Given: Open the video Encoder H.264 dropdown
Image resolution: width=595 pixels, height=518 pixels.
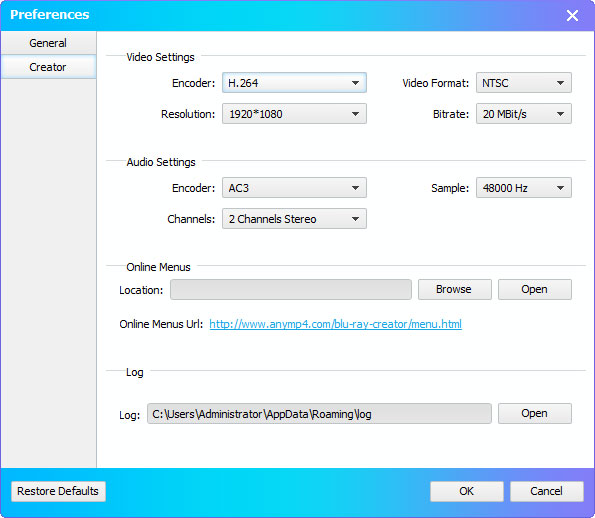Looking at the screenshot, I should click(x=294, y=83).
